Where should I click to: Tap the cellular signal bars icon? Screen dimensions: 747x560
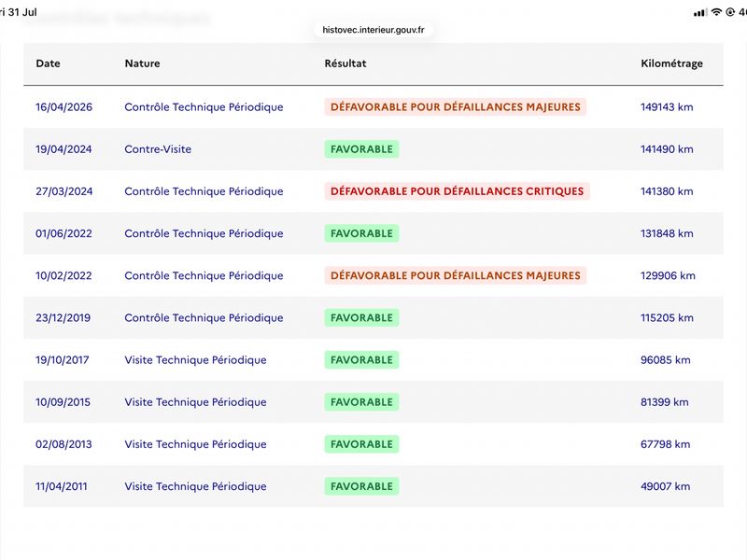point(700,13)
